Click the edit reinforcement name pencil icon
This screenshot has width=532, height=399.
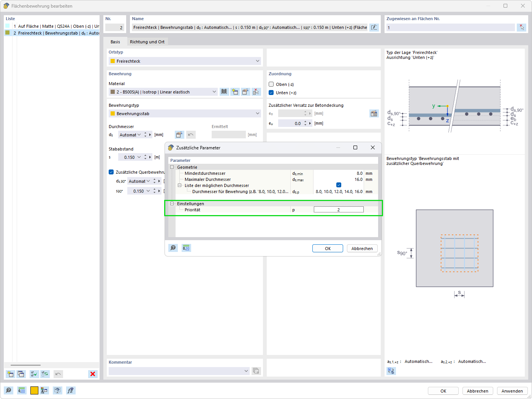[x=374, y=27]
